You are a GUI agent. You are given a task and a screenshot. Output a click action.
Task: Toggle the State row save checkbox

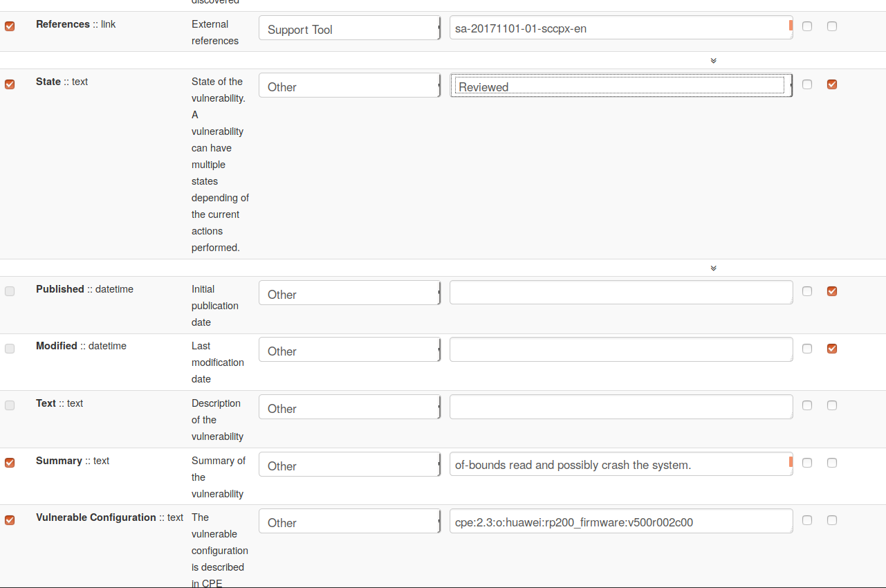coord(10,84)
